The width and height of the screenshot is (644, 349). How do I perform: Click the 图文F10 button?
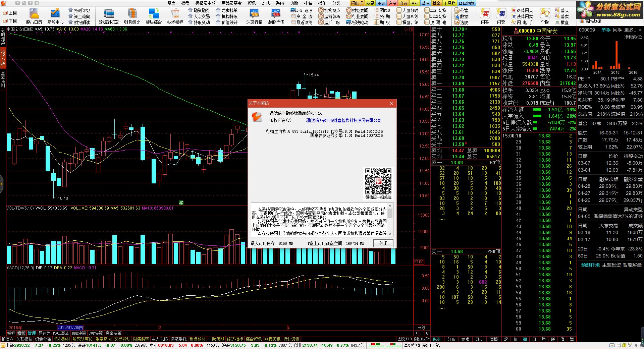point(405,339)
